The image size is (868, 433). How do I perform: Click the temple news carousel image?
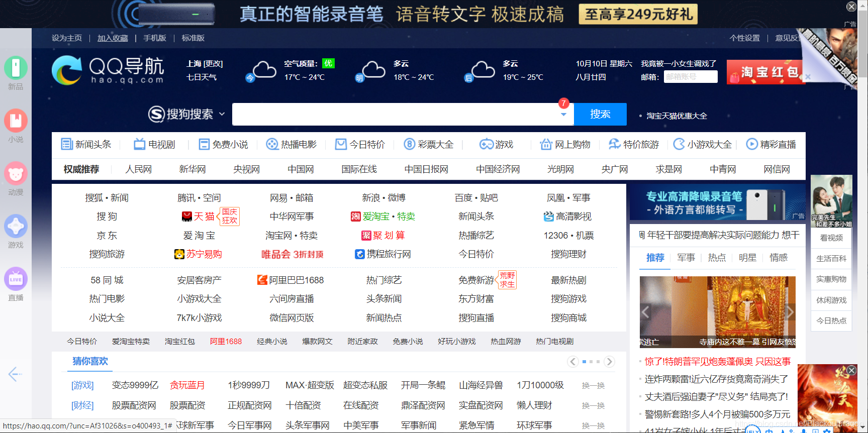click(717, 311)
